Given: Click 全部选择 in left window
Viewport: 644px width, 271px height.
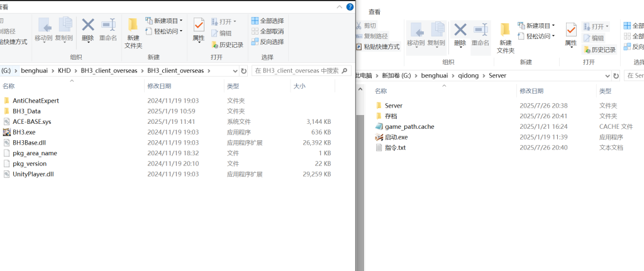Looking at the screenshot, I should [267, 21].
